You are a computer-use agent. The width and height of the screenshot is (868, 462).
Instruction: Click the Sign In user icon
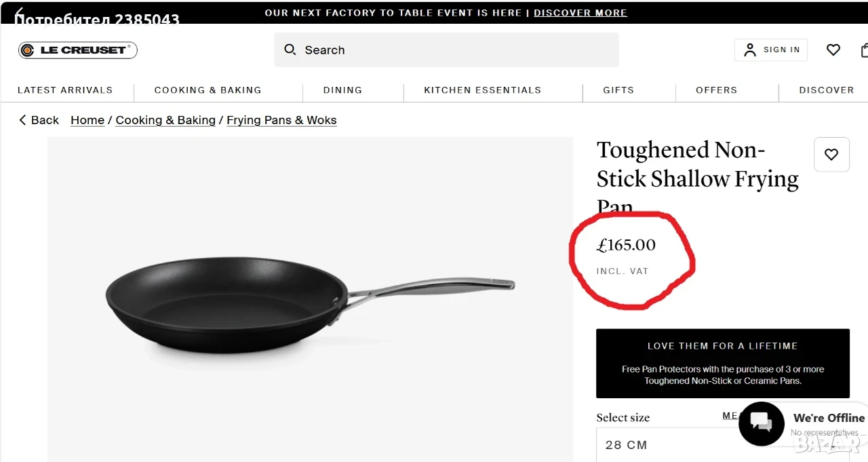(x=750, y=50)
